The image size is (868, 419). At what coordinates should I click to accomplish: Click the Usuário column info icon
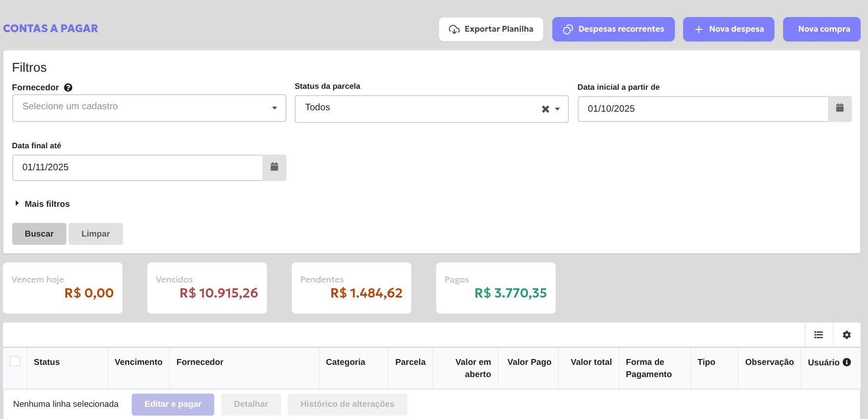847,362
